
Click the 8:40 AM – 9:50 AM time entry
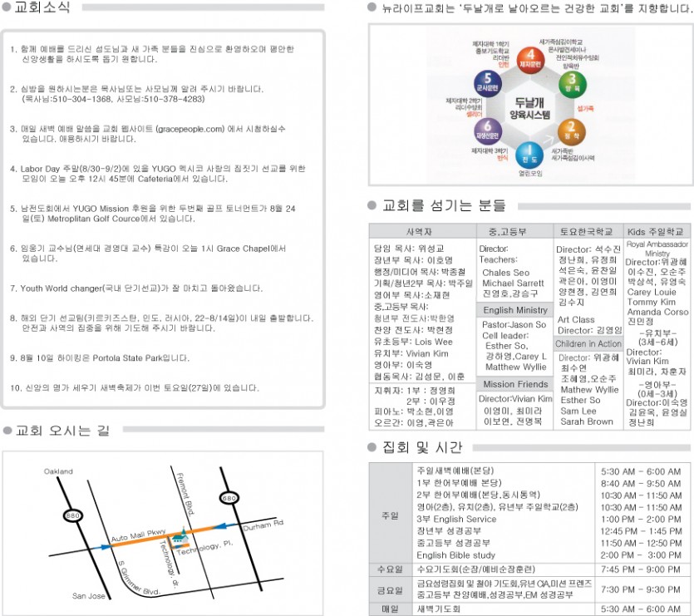[x=641, y=484]
